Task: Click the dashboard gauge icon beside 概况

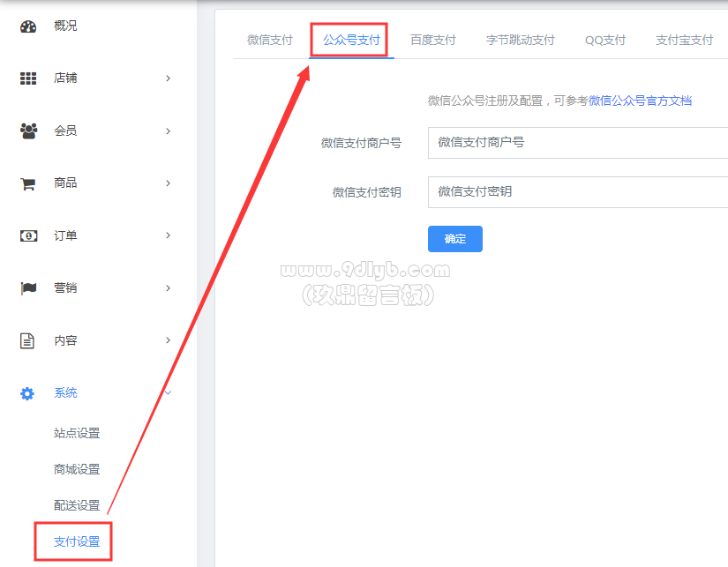Action: [x=28, y=26]
